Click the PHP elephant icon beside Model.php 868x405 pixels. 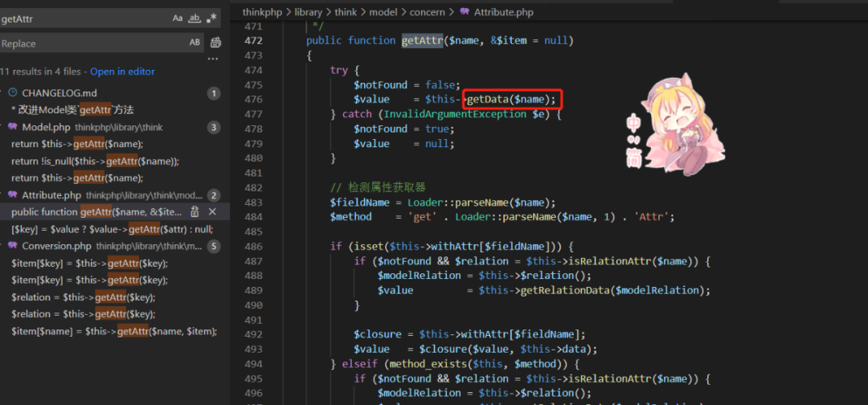coord(13,127)
